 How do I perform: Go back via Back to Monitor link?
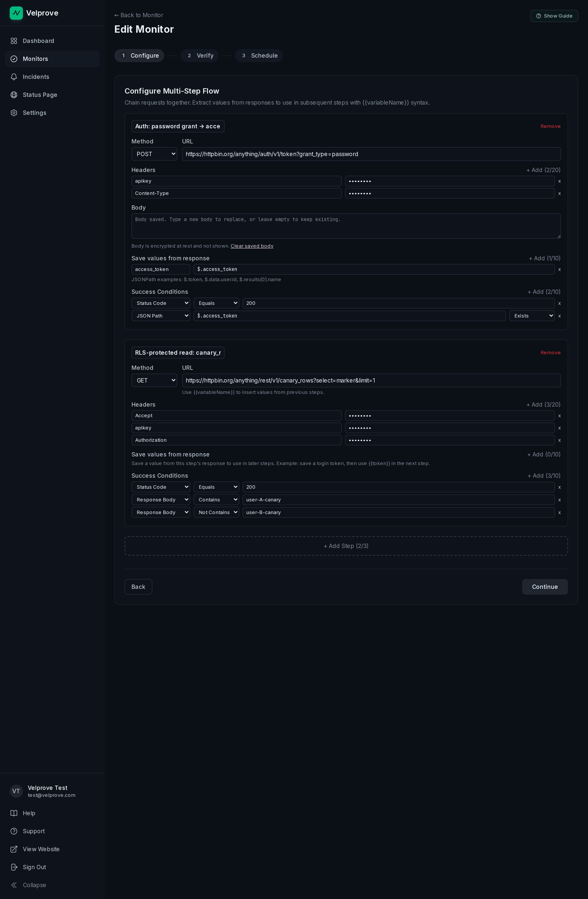[x=138, y=15]
